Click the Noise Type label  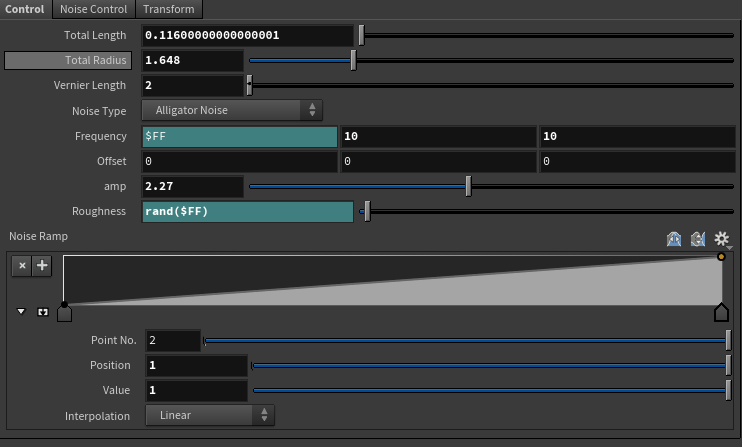(x=99, y=111)
